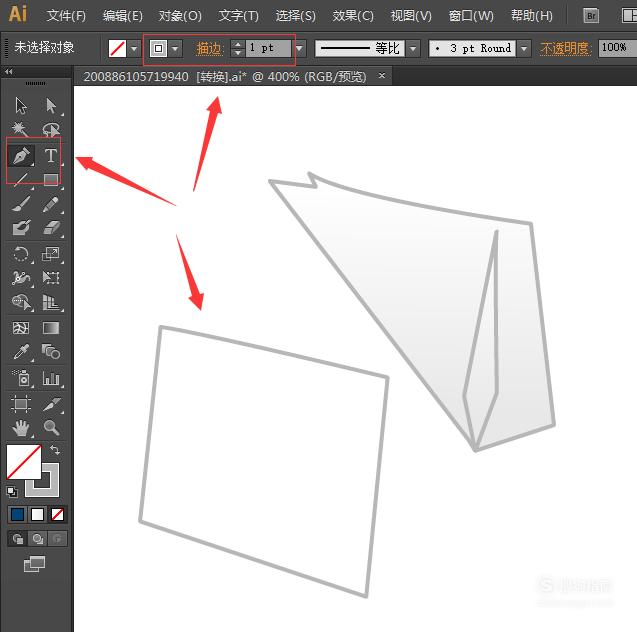The height and width of the screenshot is (632, 637).
Task: Select the Warp tool
Action: click(21, 278)
